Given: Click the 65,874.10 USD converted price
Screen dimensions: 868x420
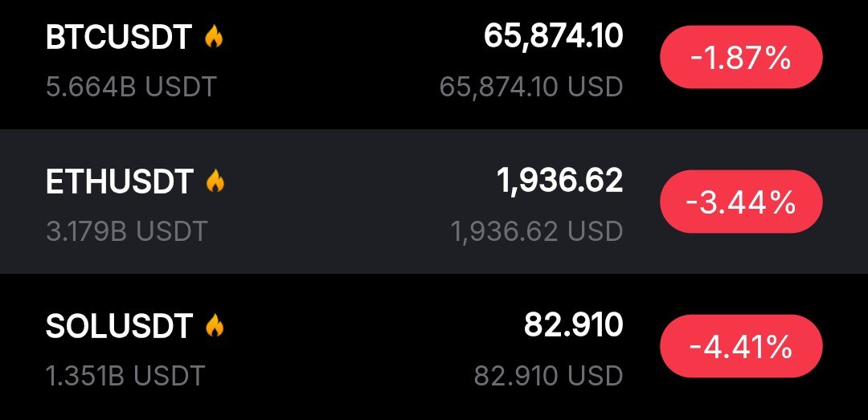Looking at the screenshot, I should tap(530, 86).
